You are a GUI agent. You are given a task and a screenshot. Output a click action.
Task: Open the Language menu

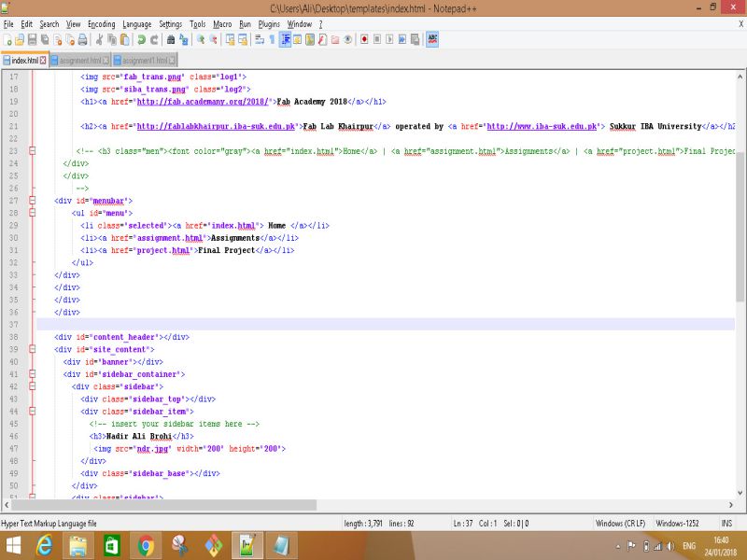pyautogui.click(x=136, y=24)
